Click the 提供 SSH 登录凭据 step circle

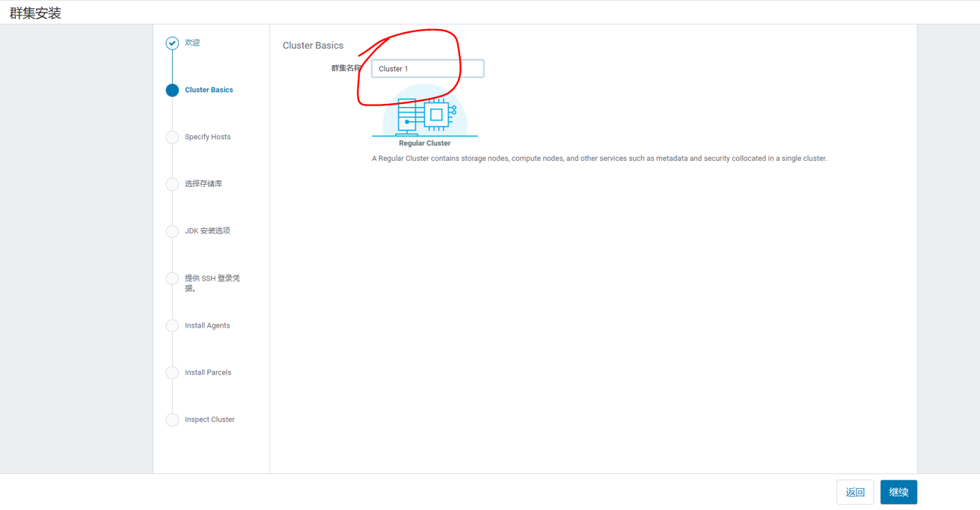click(172, 278)
